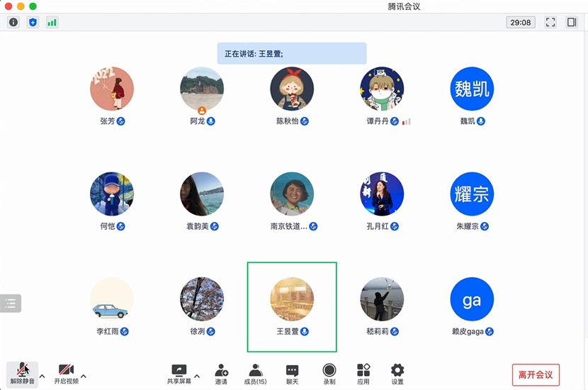Open settings (设置) gear icon
588x390 pixels.
coord(397,374)
